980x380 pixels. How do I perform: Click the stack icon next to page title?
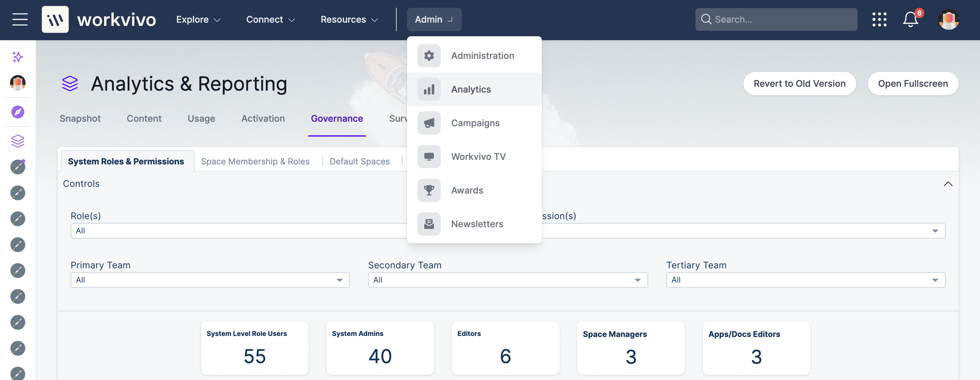70,84
